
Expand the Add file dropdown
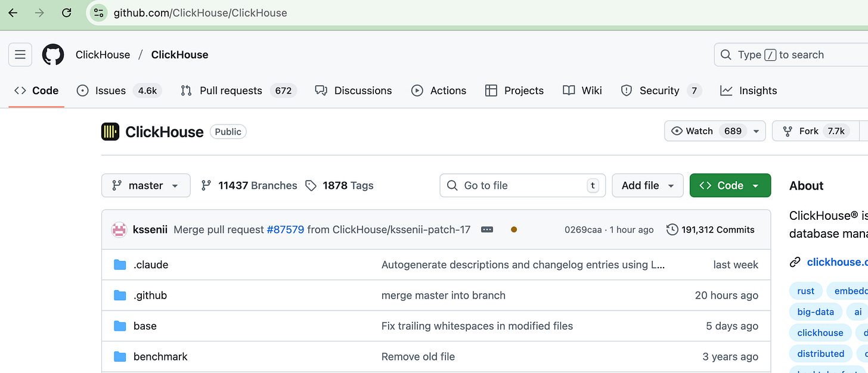(647, 185)
